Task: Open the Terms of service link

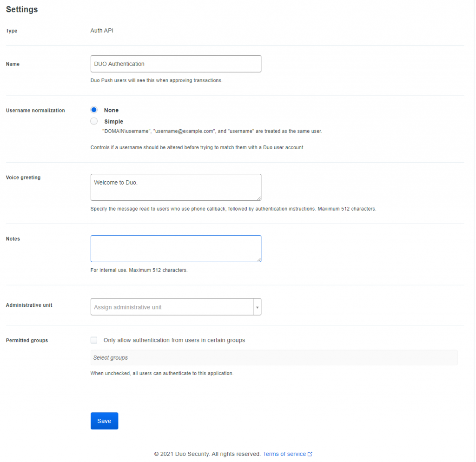Action: point(284,454)
